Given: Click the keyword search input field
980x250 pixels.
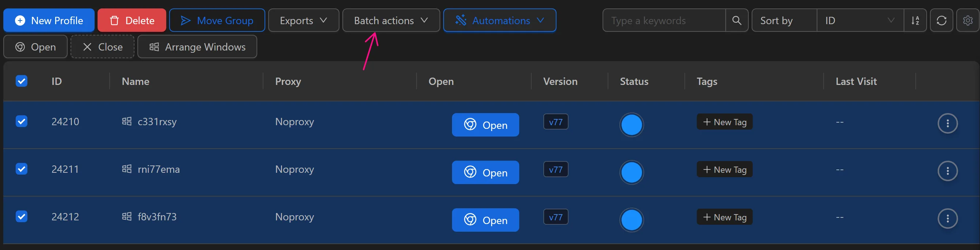Looking at the screenshot, I should pos(666,20).
